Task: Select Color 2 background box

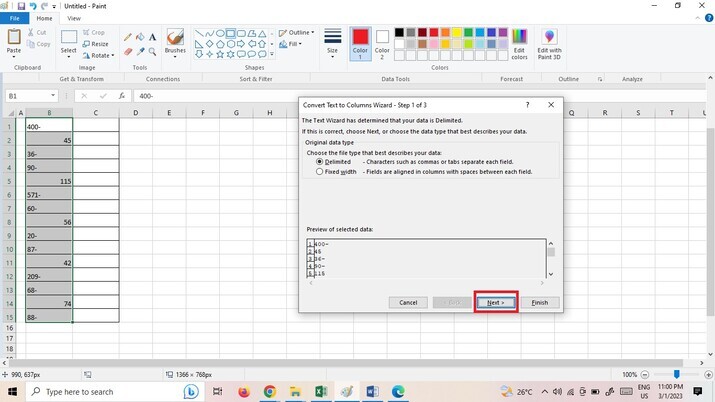Action: pos(382,44)
